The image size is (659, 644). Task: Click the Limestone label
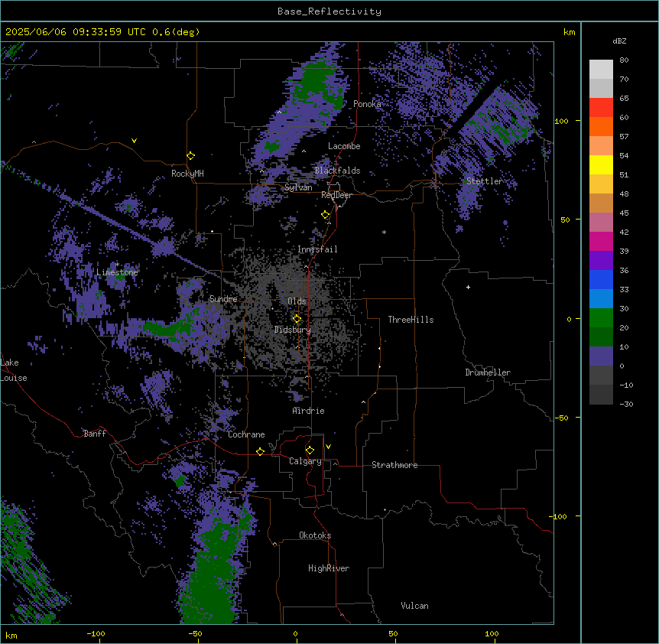[117, 272]
